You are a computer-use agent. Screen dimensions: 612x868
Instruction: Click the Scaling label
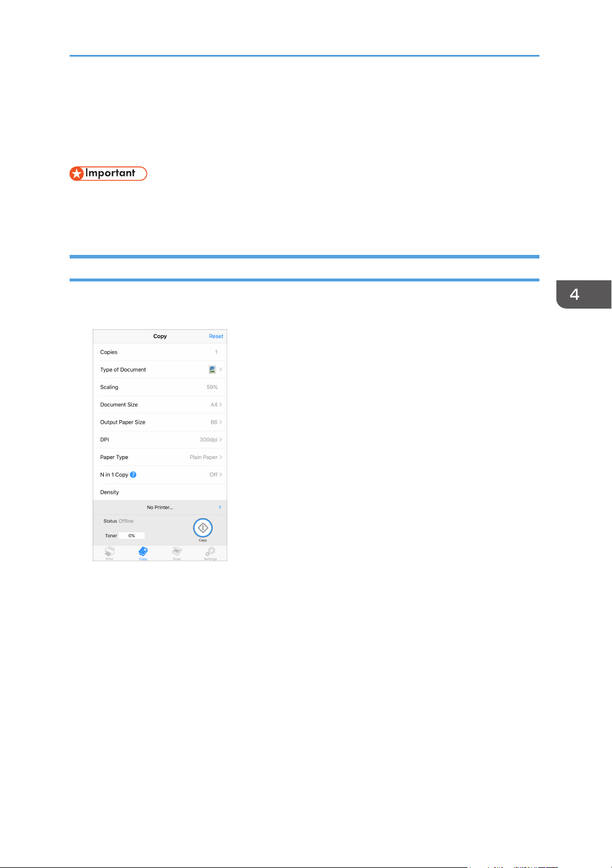click(x=109, y=387)
